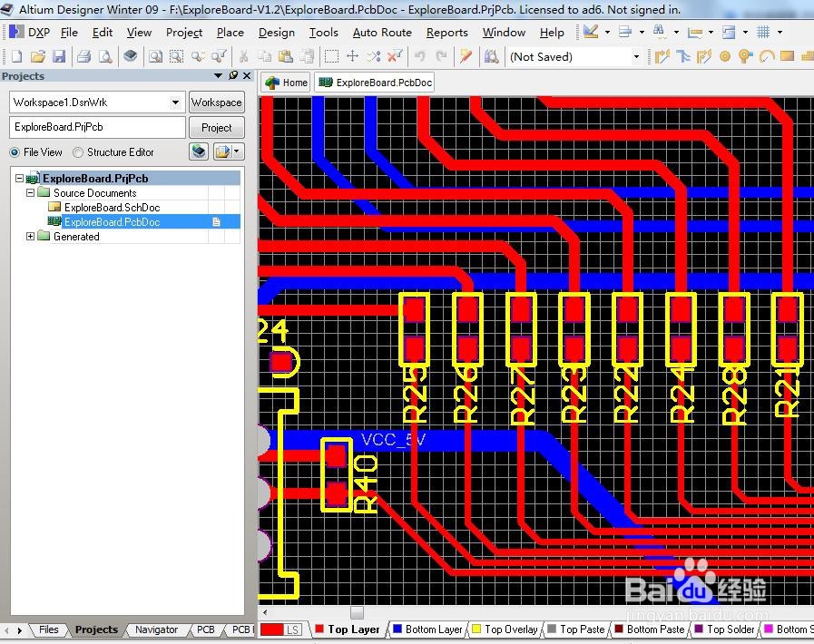Paste from clipboard icon

click(x=286, y=56)
